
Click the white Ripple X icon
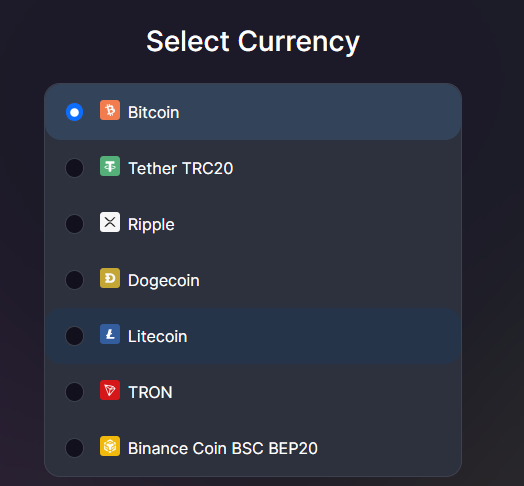(x=110, y=222)
